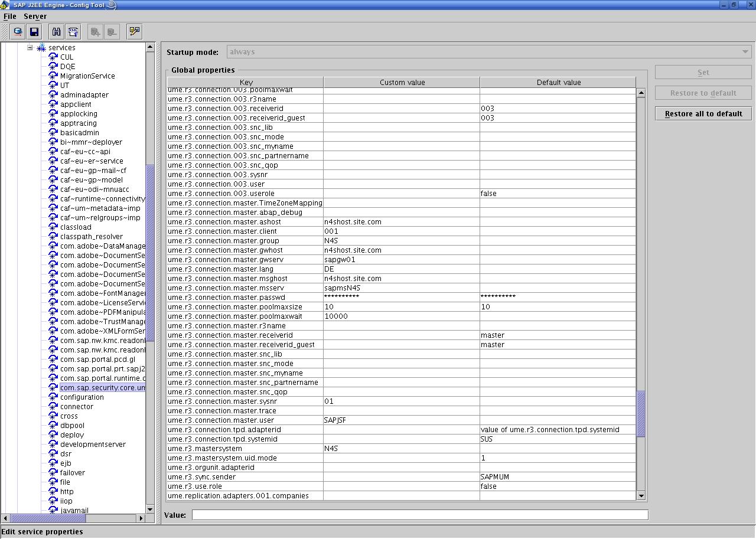Click the icon next to configuration service
The height and width of the screenshot is (539, 756).
tap(53, 397)
